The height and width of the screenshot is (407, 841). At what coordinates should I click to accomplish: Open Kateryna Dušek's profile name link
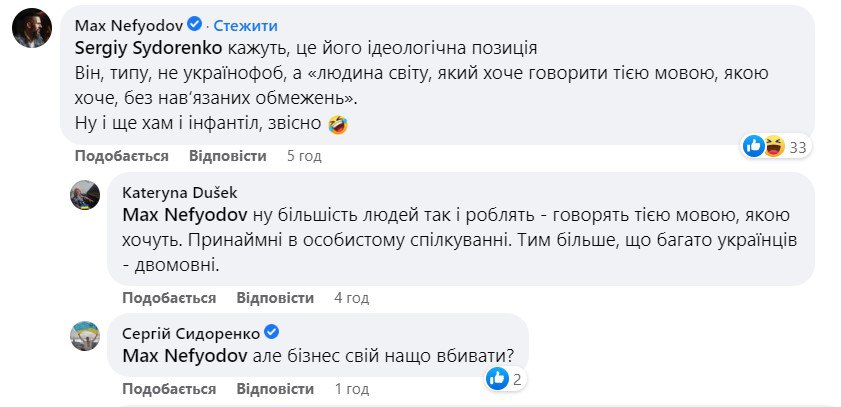tap(180, 193)
